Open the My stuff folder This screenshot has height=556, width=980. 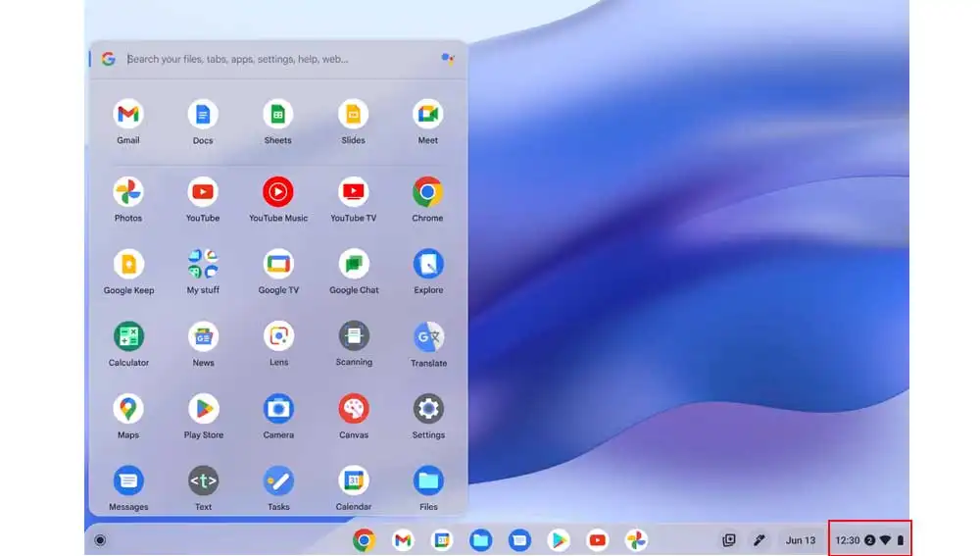pos(203,264)
